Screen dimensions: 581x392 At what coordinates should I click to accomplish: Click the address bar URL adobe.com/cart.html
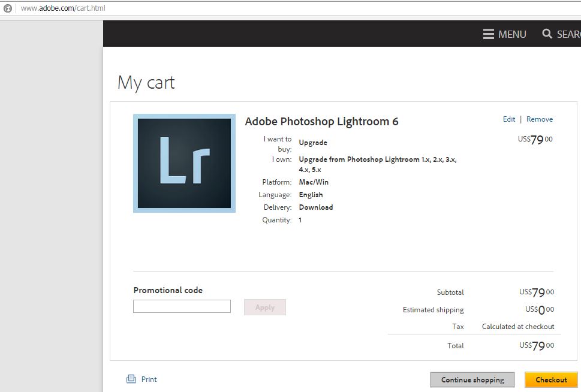tap(63, 8)
